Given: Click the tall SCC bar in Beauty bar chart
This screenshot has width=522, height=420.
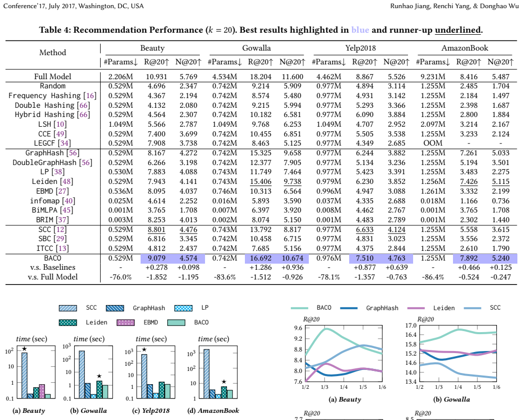Looking at the screenshot, I should click(x=25, y=376).
